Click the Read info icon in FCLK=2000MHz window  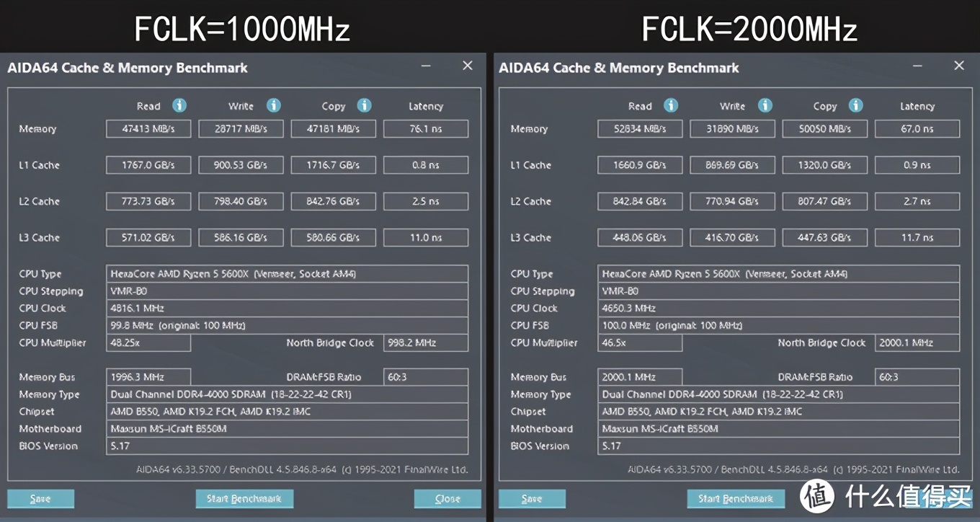point(670,105)
